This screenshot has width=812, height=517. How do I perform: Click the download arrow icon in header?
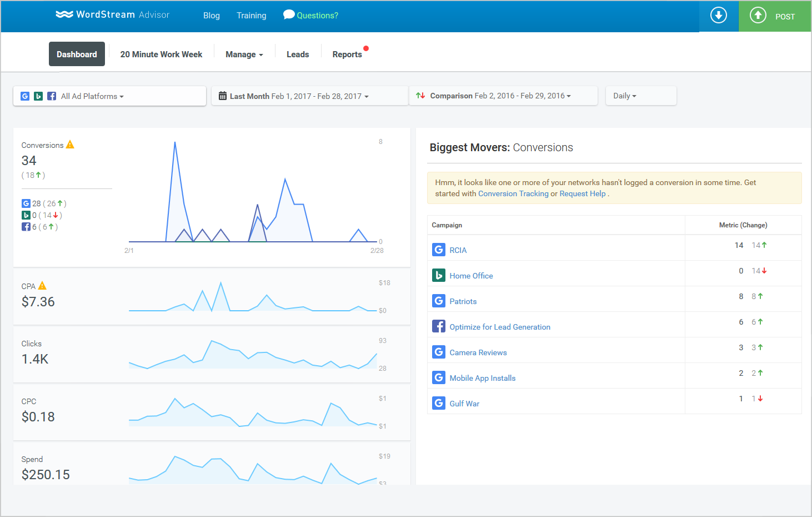click(x=718, y=16)
